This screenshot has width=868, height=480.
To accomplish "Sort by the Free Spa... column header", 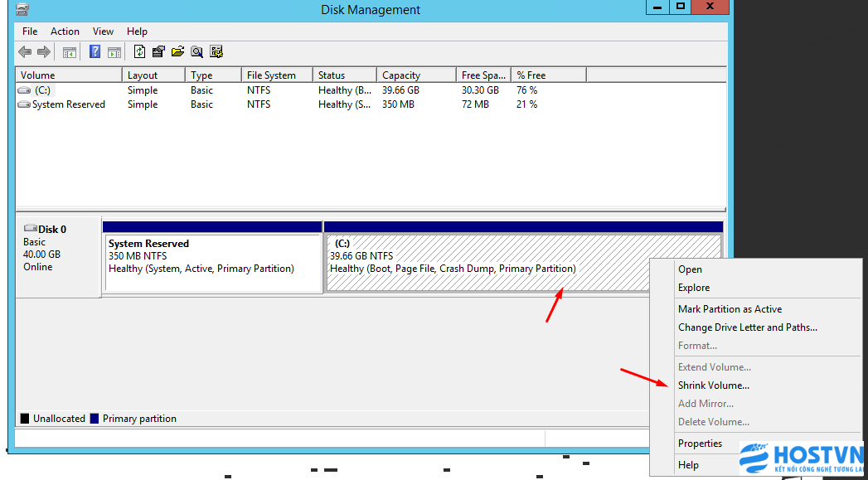I will 484,75.
